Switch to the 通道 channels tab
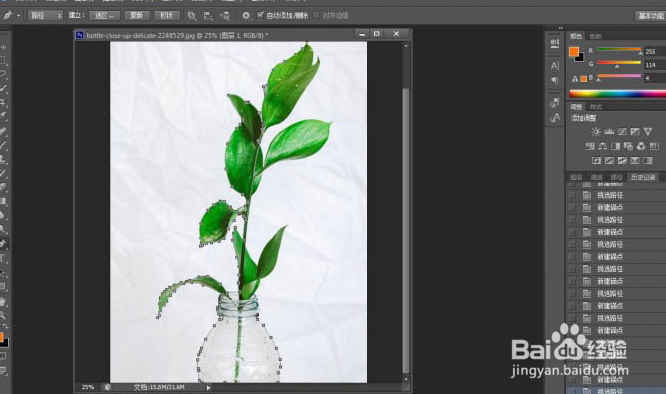 596,177
